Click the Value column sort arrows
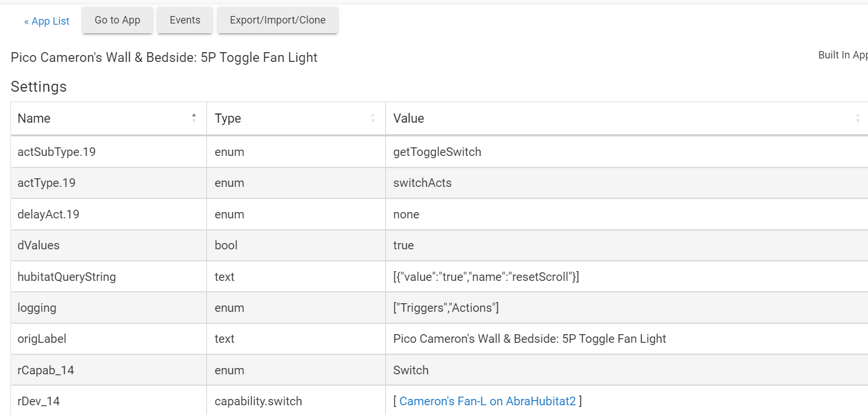The width and height of the screenshot is (868, 415). coord(857,118)
